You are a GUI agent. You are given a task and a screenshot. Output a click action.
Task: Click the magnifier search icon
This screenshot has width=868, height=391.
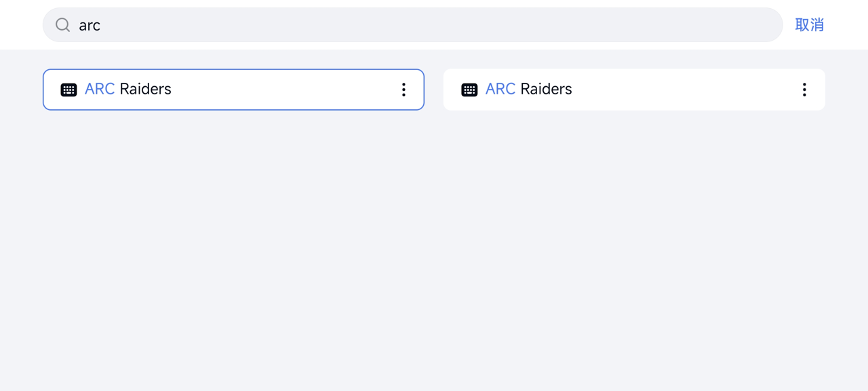pyautogui.click(x=63, y=25)
